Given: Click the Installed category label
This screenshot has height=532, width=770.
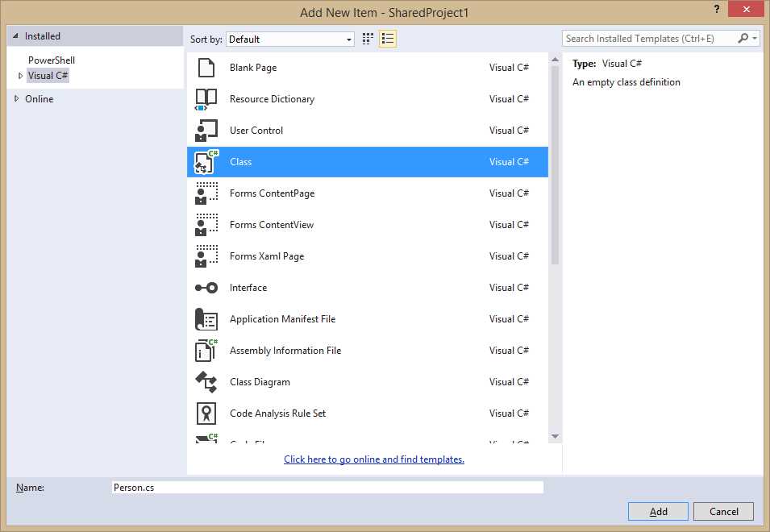Looking at the screenshot, I should click(43, 35).
